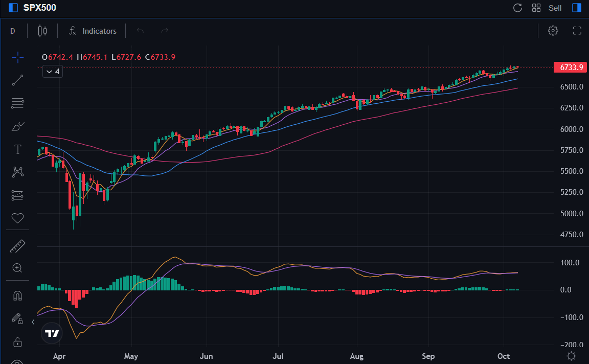Screen dimensions: 589x364
Task: Reload chart data with the refresh button
Action: click(517, 8)
